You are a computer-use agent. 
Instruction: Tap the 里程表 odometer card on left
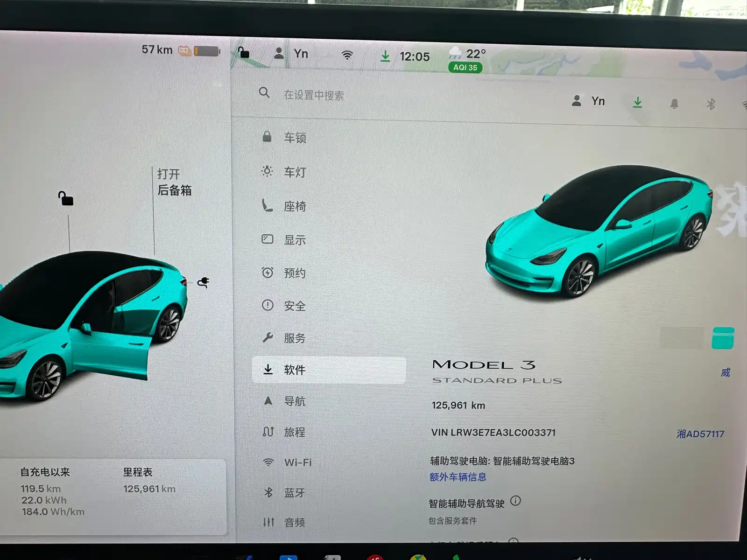tap(149, 481)
